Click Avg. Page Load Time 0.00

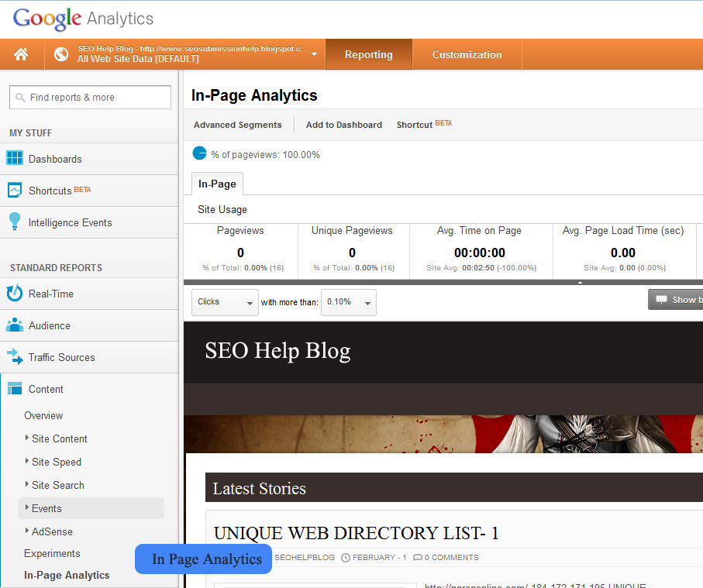pyautogui.click(x=622, y=253)
